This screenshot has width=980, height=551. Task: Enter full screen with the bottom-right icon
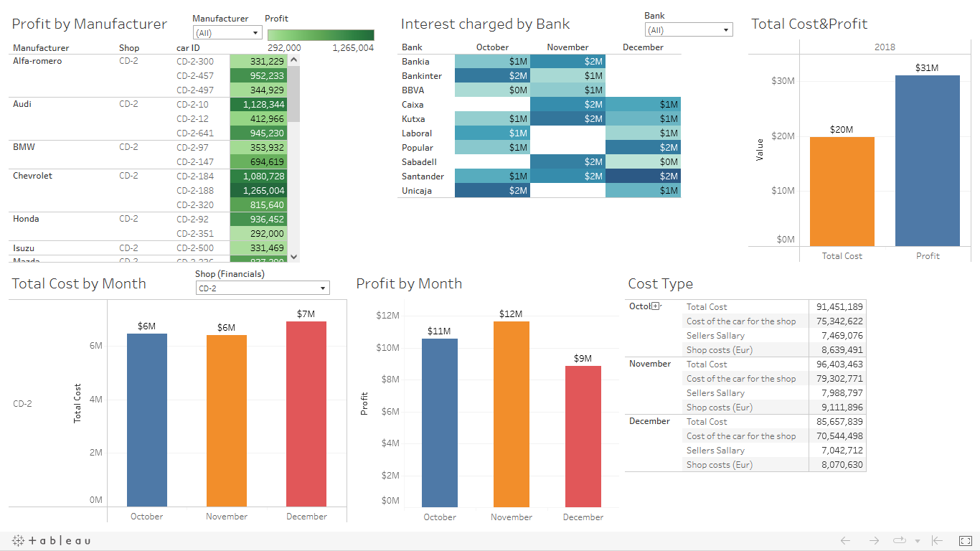click(966, 540)
